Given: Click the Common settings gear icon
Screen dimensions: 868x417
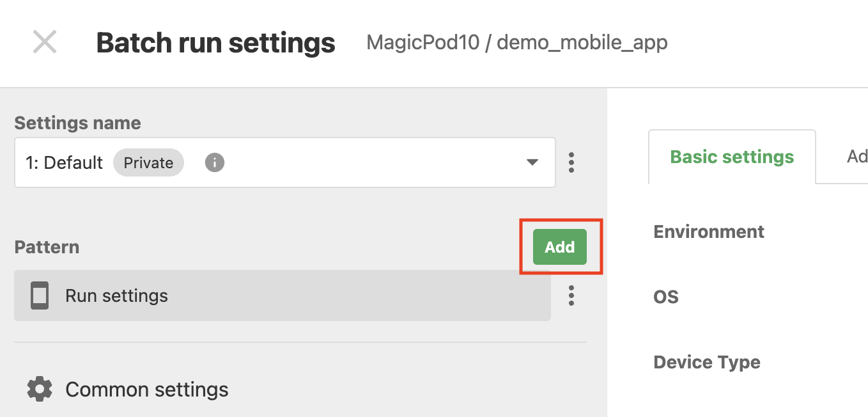Looking at the screenshot, I should (x=39, y=389).
